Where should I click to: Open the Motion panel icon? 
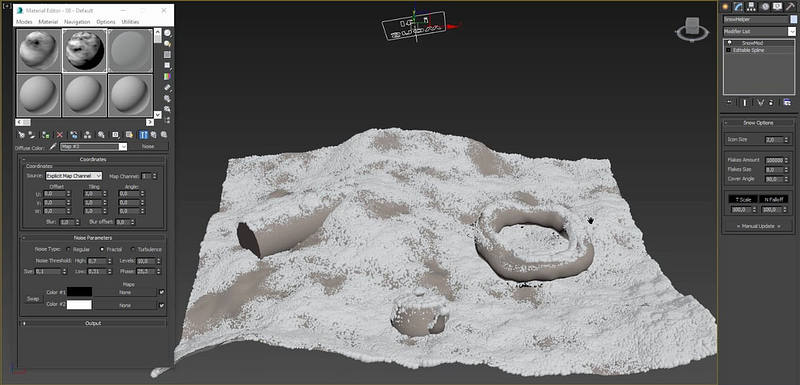pos(764,7)
